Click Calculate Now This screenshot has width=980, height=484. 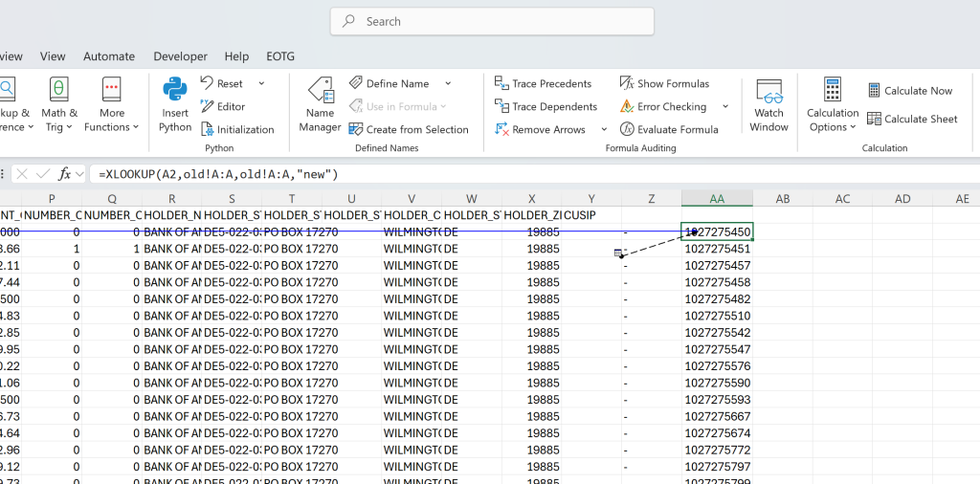click(910, 91)
